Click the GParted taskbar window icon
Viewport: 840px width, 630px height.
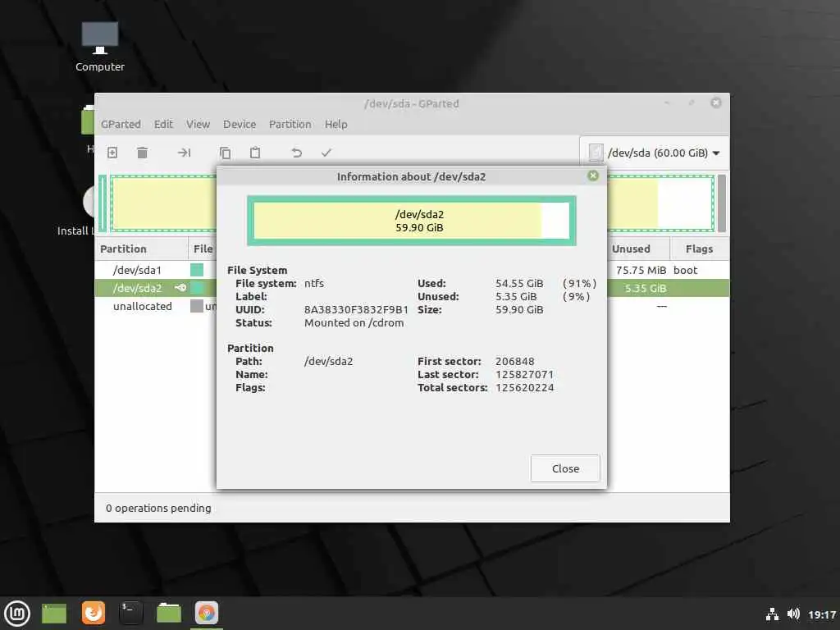point(207,613)
